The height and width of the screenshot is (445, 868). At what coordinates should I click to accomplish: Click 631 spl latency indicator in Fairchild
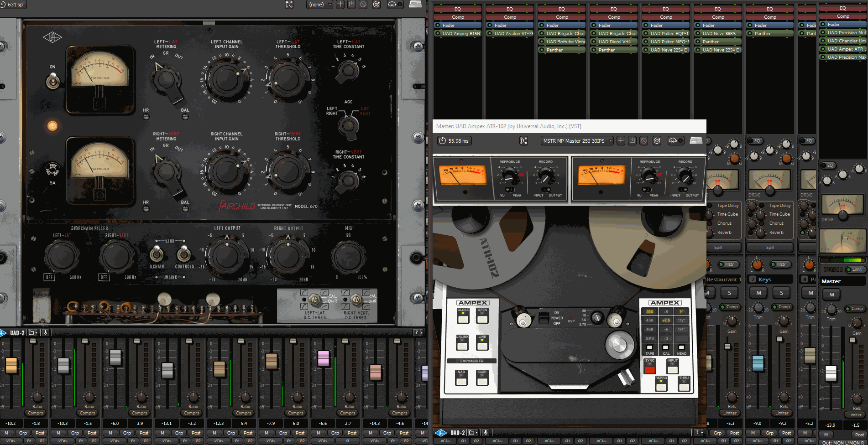13,5
